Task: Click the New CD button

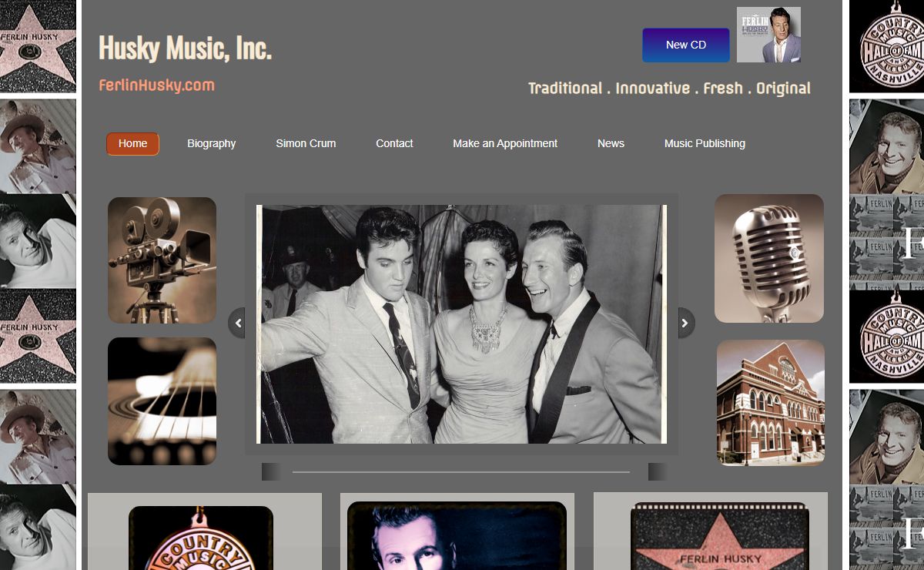Action: point(686,45)
